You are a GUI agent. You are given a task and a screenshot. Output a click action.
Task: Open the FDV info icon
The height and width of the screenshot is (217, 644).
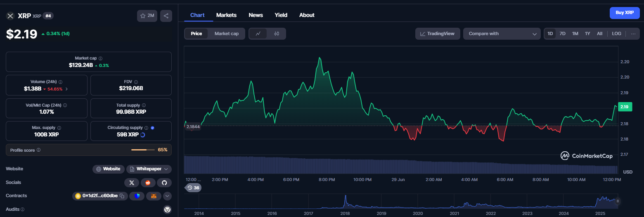(x=136, y=82)
